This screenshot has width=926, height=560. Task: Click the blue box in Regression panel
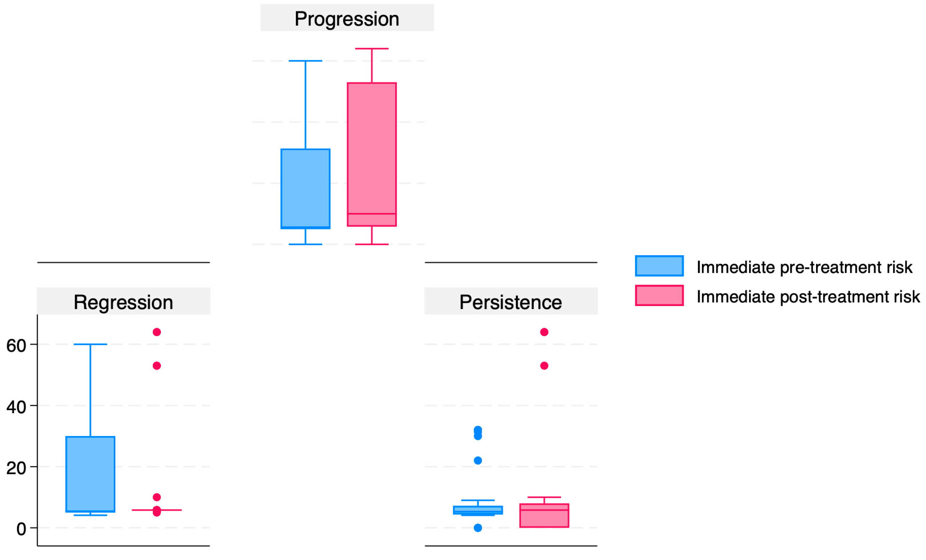click(x=90, y=474)
